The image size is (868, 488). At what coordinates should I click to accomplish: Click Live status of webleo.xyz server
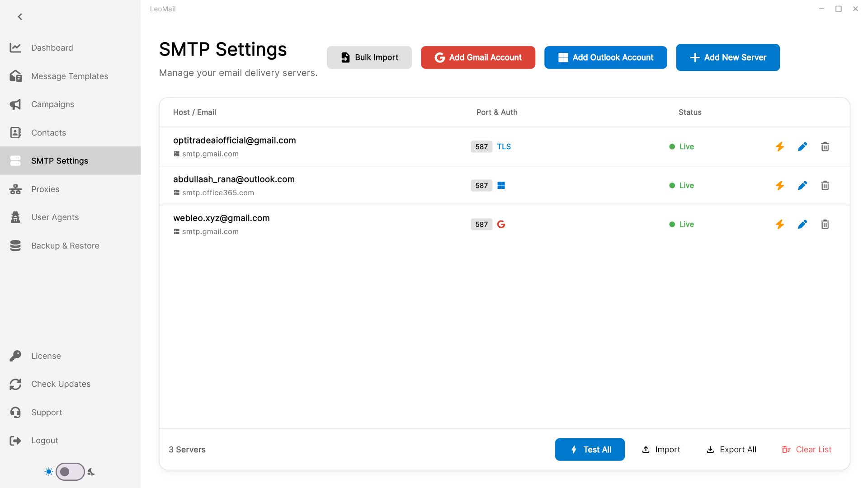682,224
